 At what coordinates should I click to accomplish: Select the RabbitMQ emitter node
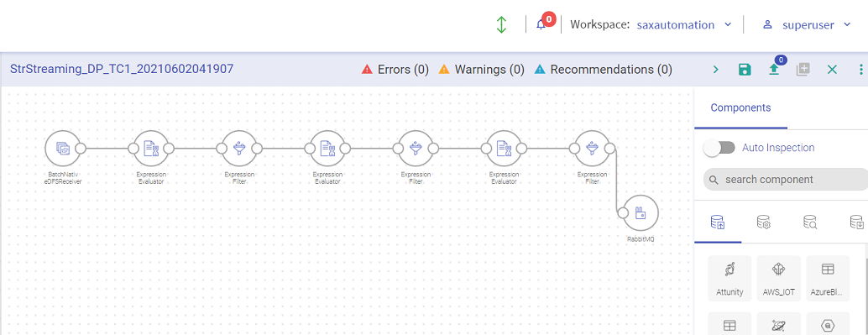point(641,213)
